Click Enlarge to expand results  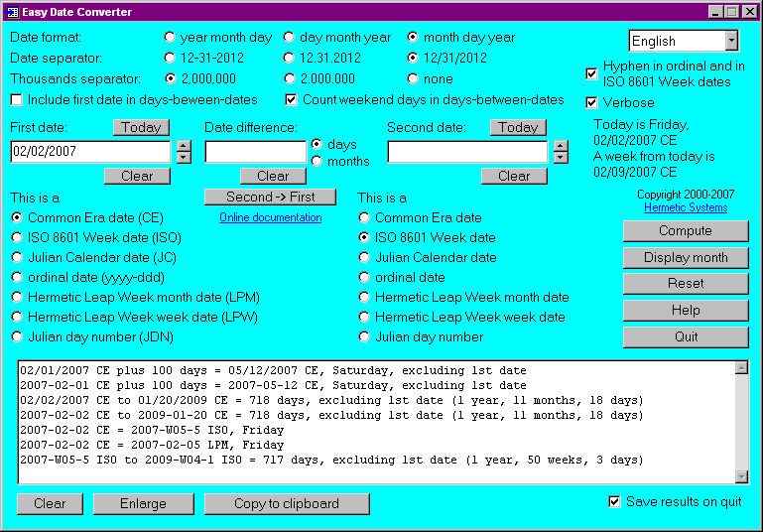(x=144, y=504)
